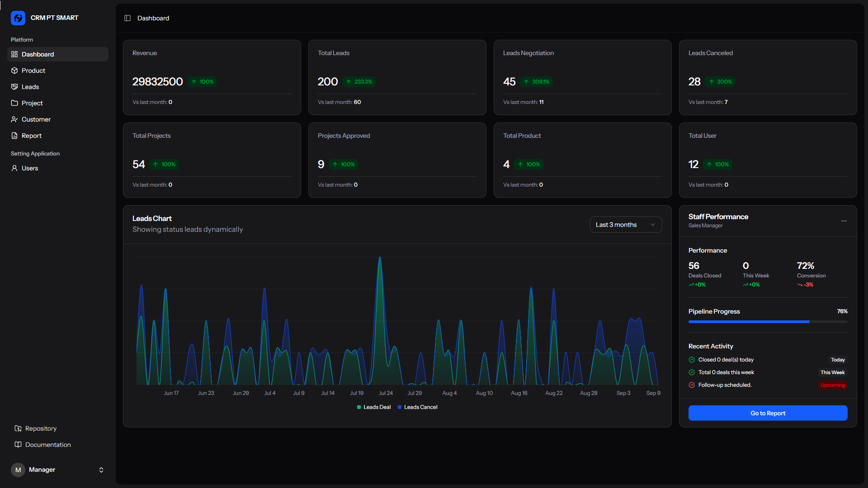Open the Users settings link
Image resolution: width=868 pixels, height=488 pixels.
(x=58, y=168)
